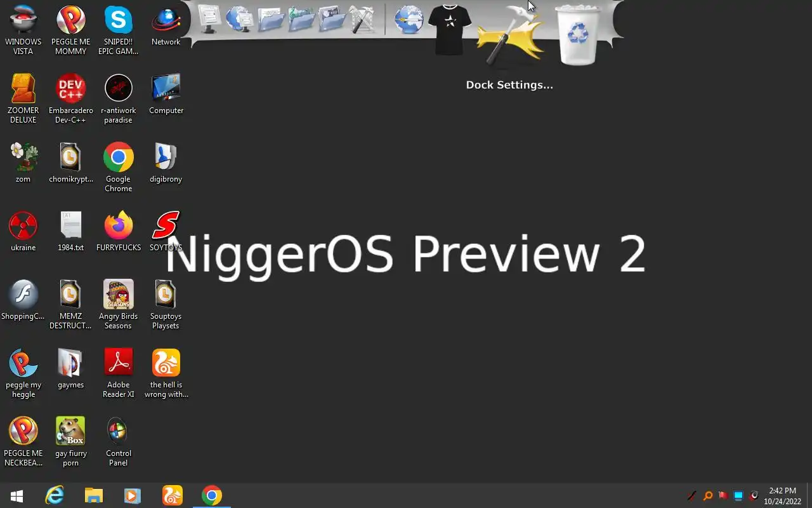The height and width of the screenshot is (508, 812).
Task: Open File Explorer from the taskbar
Action: (x=94, y=495)
